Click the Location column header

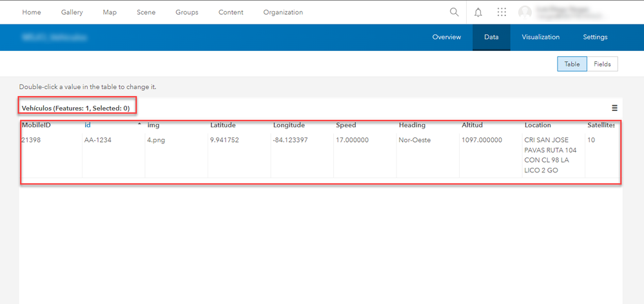[x=538, y=125]
